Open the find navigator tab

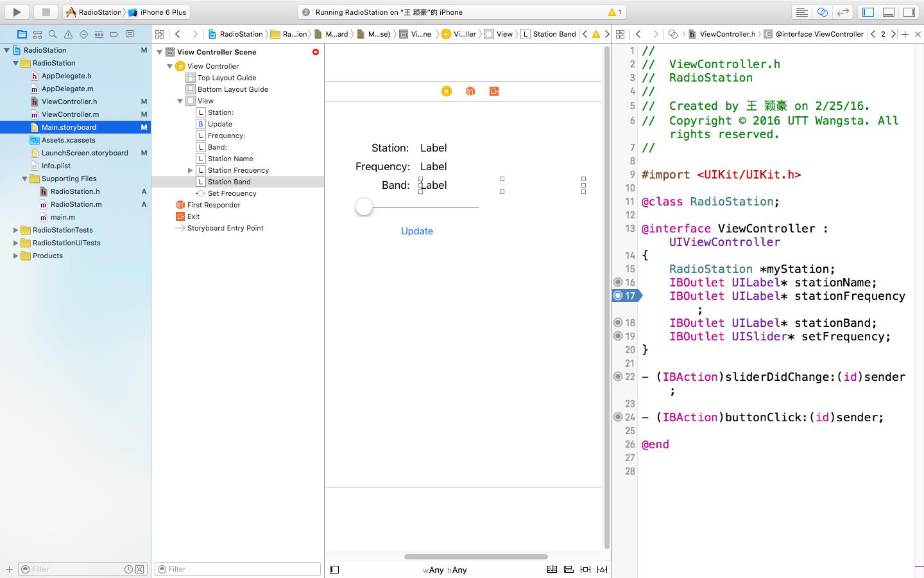pos(53,34)
